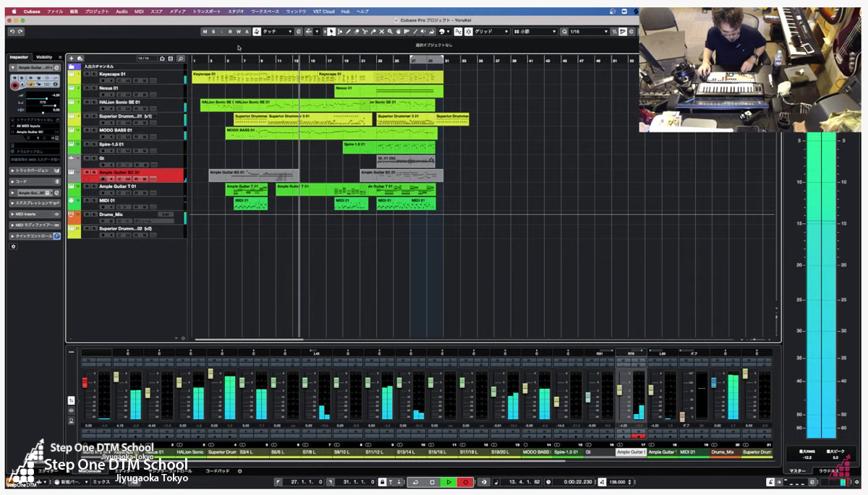Toggle global Read R automation button
Screen dimensions: 868x495
(230, 32)
